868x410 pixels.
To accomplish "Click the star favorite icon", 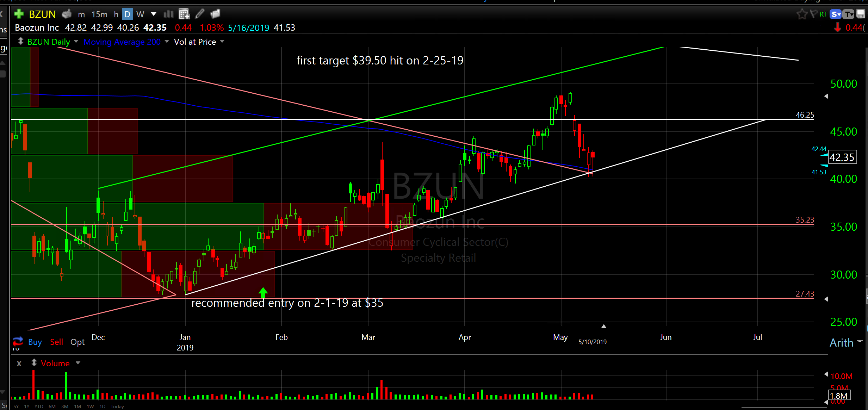I will point(802,14).
